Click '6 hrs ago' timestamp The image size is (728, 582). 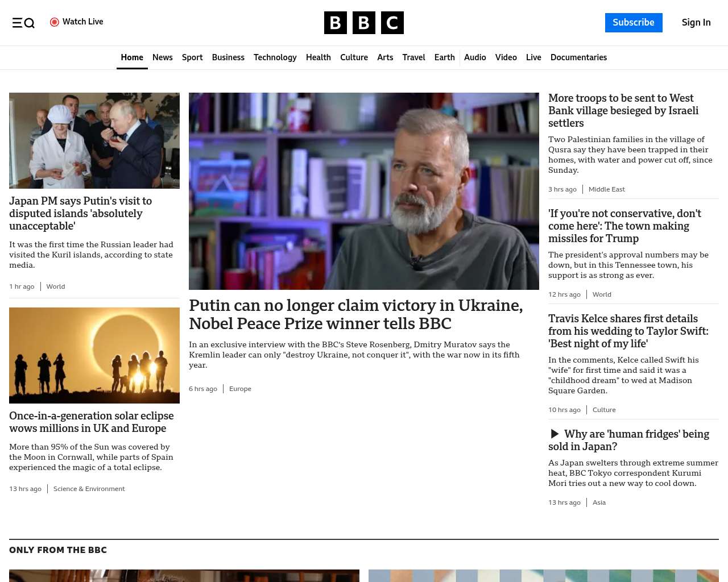coord(203,389)
